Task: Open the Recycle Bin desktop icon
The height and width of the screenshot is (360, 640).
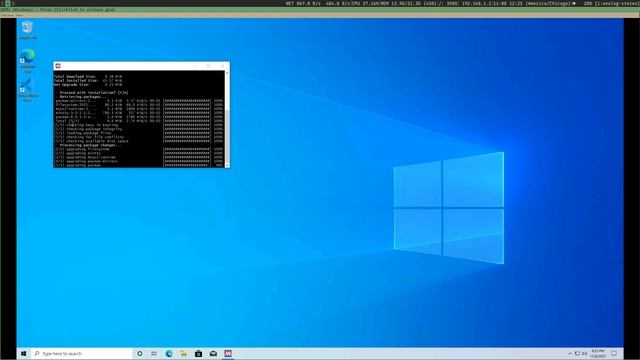Action: pyautogui.click(x=27, y=30)
